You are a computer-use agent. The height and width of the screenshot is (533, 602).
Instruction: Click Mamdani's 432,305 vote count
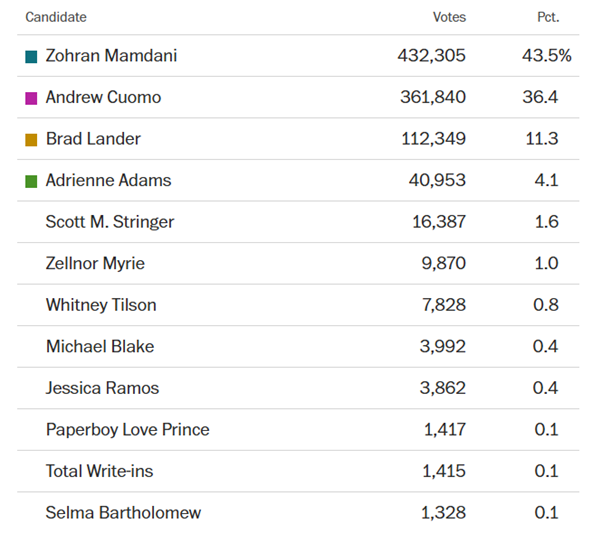[432, 56]
